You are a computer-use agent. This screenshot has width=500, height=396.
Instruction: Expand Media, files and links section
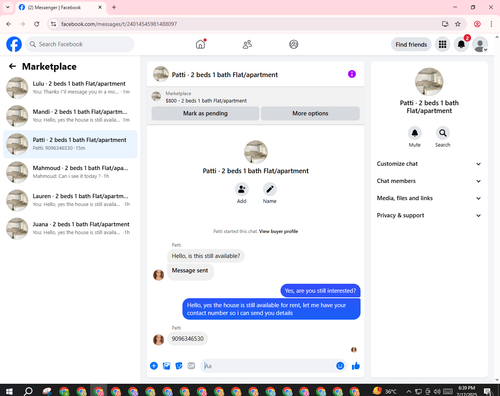[429, 198]
